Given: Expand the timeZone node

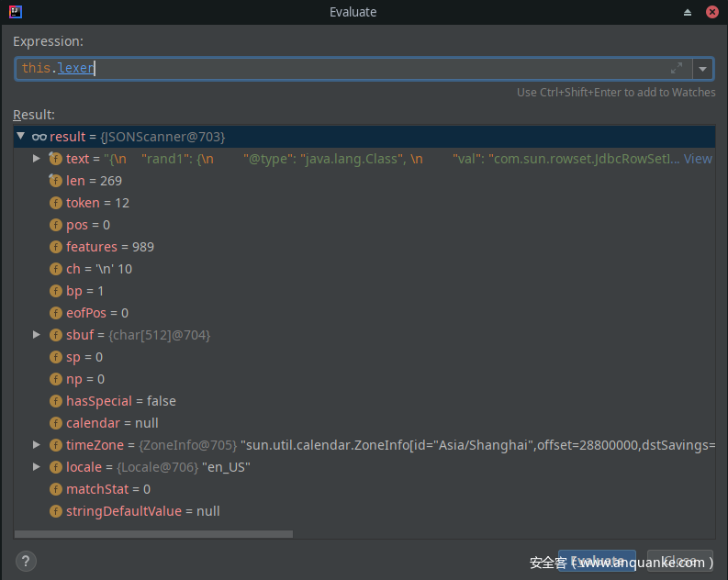Looking at the screenshot, I should (37, 445).
